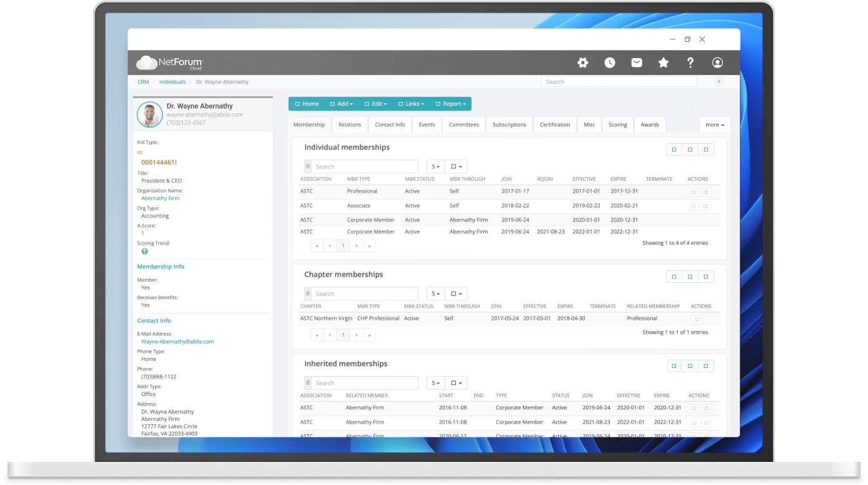Click the Membership Info section heading
This screenshot has width=868, height=485.
(x=161, y=267)
